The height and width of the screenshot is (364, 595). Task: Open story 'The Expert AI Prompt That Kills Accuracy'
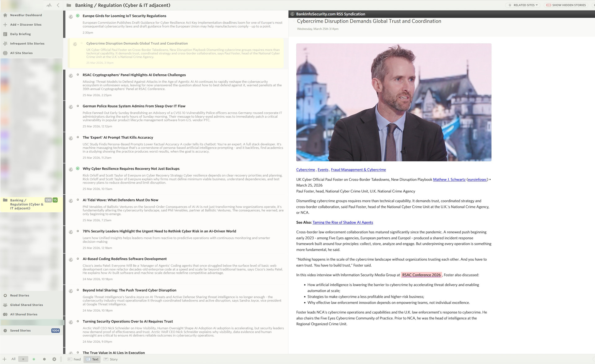point(118,137)
